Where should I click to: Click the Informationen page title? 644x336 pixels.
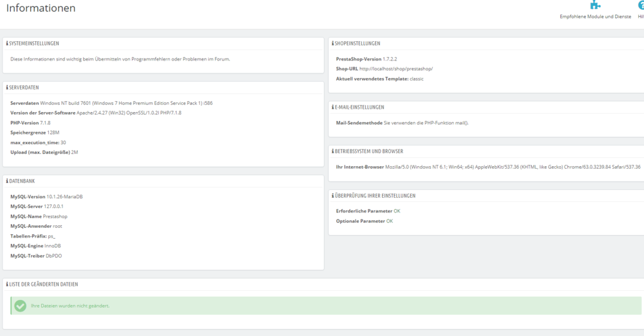click(41, 8)
